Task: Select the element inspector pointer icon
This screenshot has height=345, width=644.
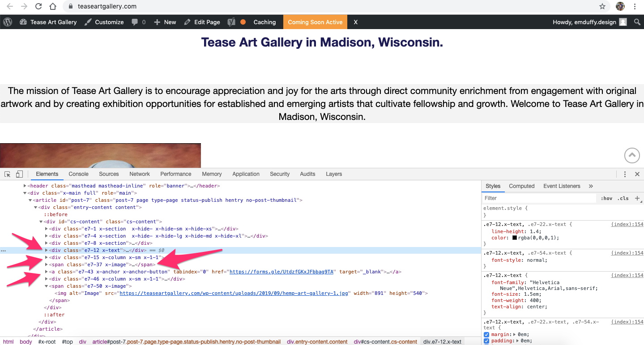Action: 8,174
